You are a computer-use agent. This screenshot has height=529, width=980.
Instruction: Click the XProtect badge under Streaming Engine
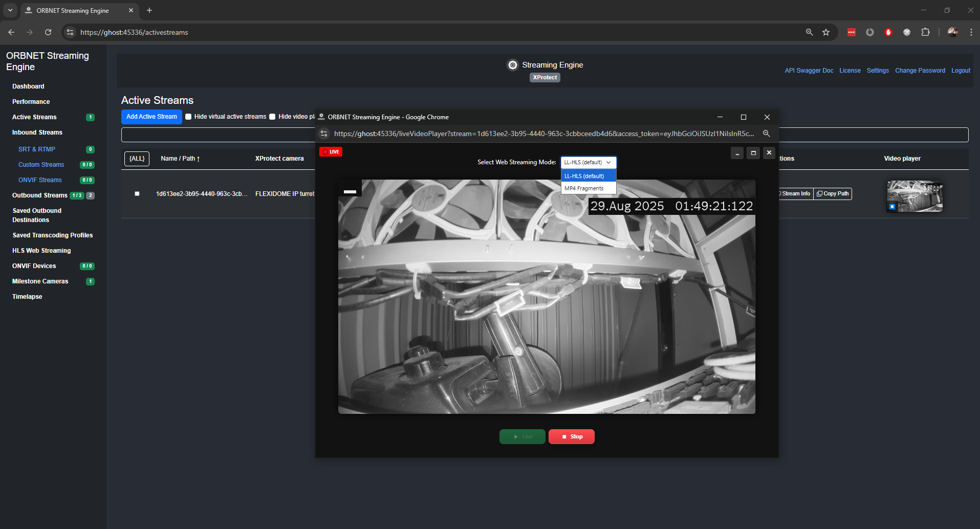(x=545, y=78)
